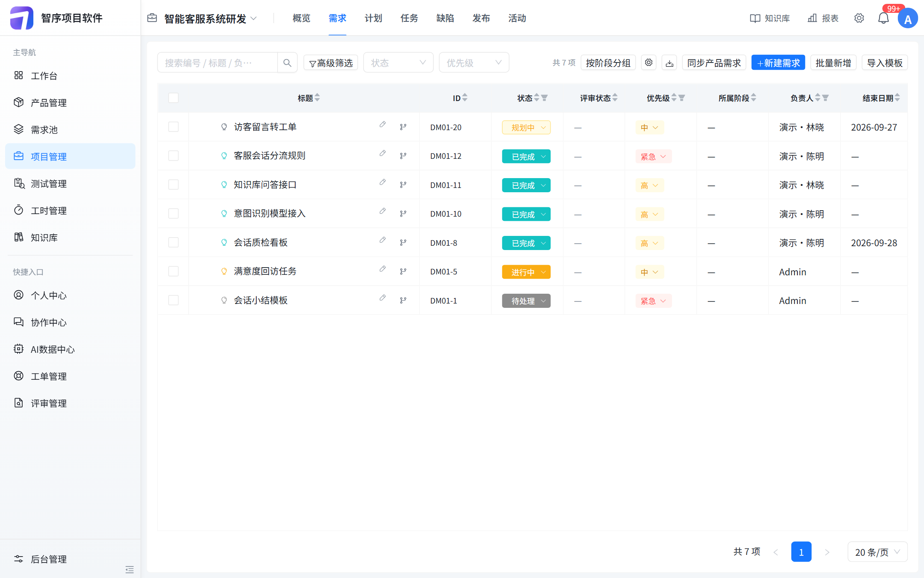This screenshot has height=578, width=924.
Task: Click branch icon for 会话质检看板
Action: tap(403, 243)
